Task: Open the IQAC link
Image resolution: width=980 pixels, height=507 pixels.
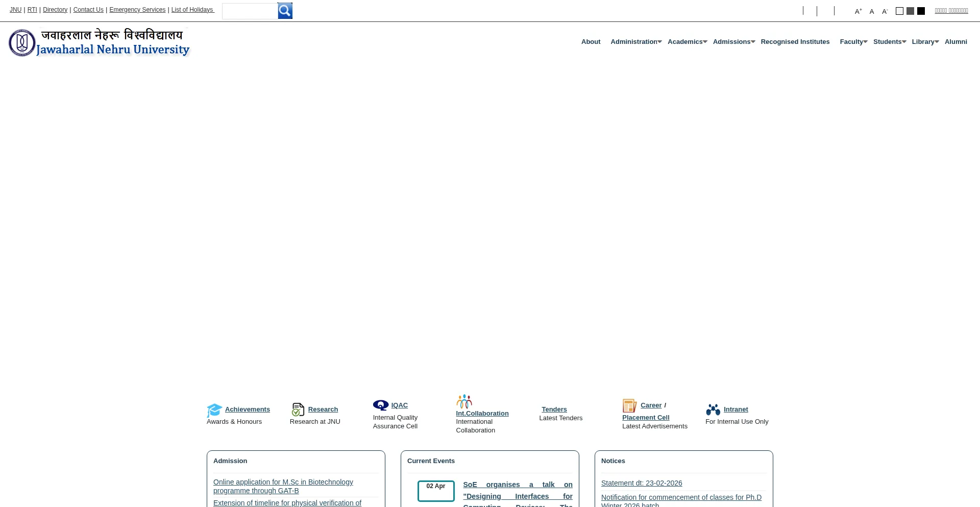Action: [400, 405]
